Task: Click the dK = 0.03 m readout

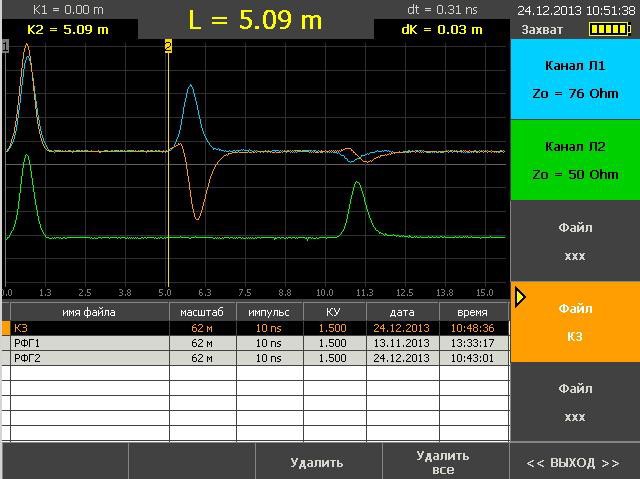Action: [x=441, y=30]
